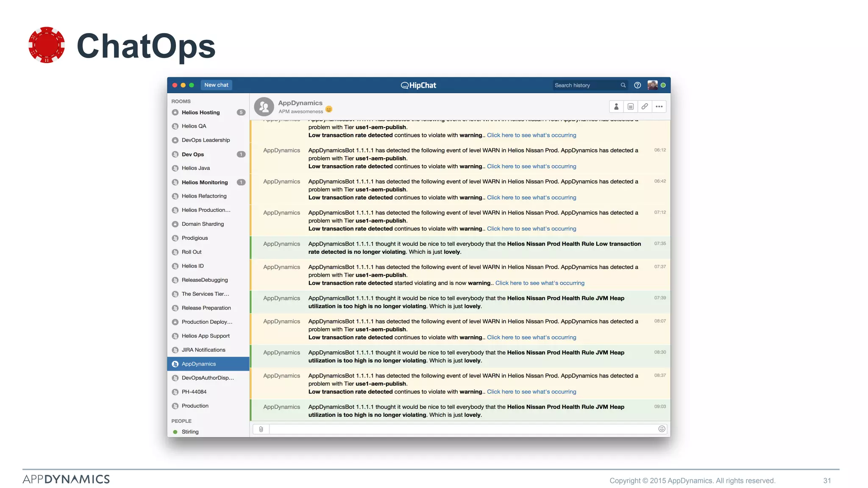Open the Production Deploy room
868x488 pixels.
(x=208, y=322)
